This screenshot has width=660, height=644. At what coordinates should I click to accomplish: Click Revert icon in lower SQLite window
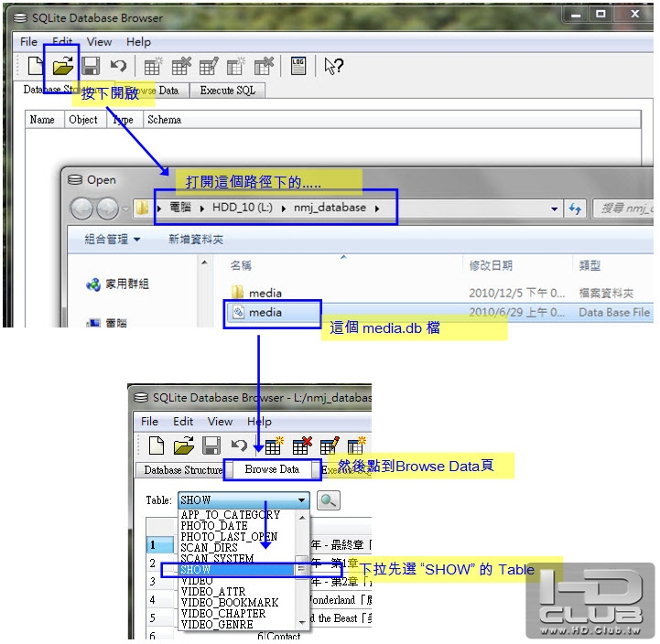click(x=239, y=445)
